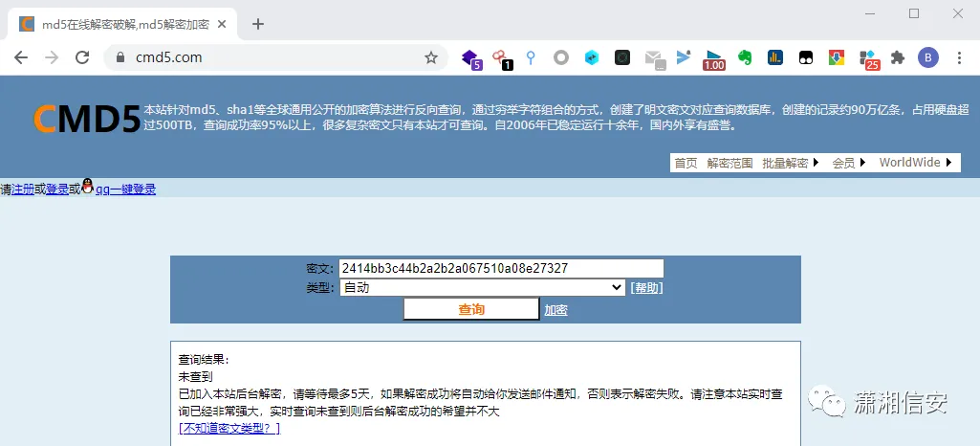Click the 登录 link
This screenshot has height=446, width=980.
click(x=57, y=190)
